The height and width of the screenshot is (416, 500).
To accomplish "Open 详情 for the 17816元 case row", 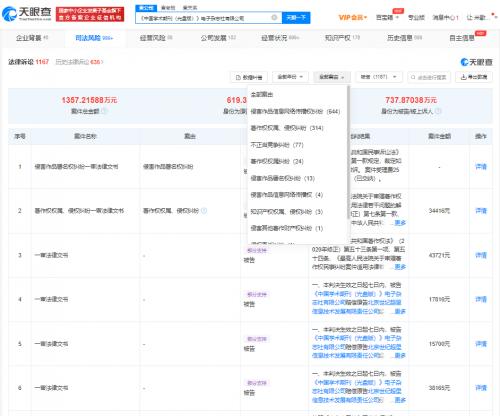I will [x=481, y=299].
